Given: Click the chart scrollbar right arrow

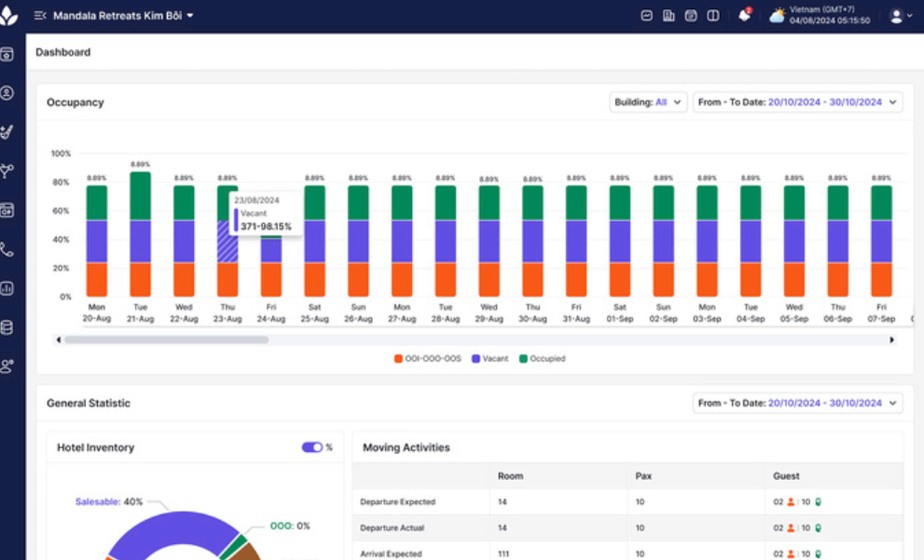Looking at the screenshot, I should [892, 340].
